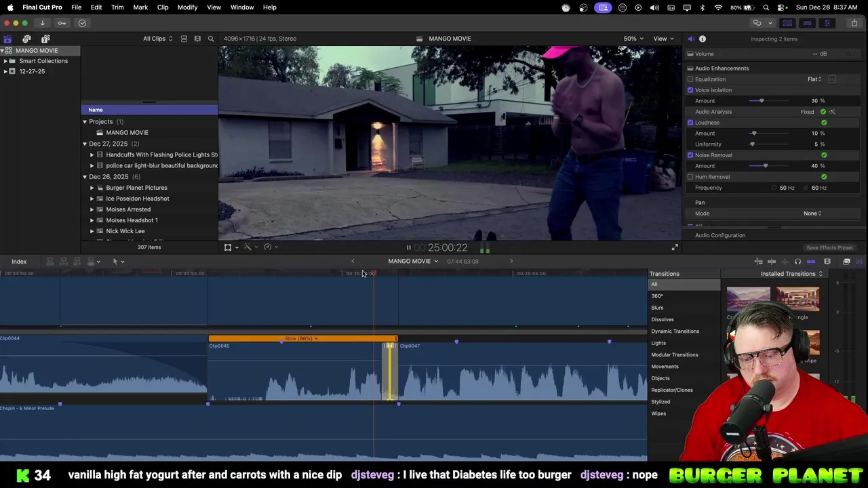Open the Background Tasks checkmark icon
Image resolution: width=868 pixels, height=488 pixels.
[82, 23]
